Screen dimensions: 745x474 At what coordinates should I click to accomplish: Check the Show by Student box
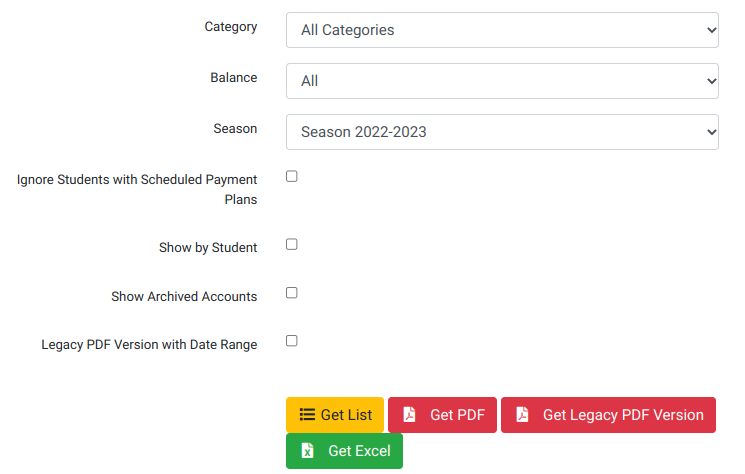[292, 244]
